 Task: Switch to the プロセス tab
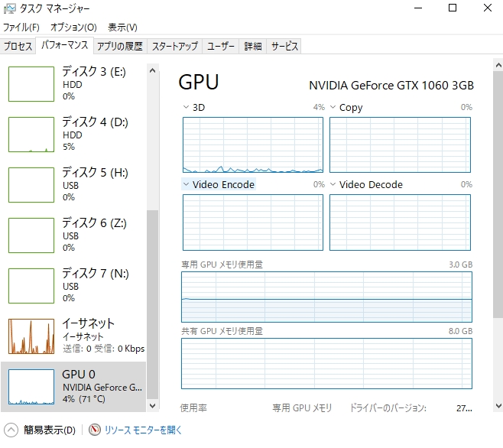pyautogui.click(x=18, y=46)
